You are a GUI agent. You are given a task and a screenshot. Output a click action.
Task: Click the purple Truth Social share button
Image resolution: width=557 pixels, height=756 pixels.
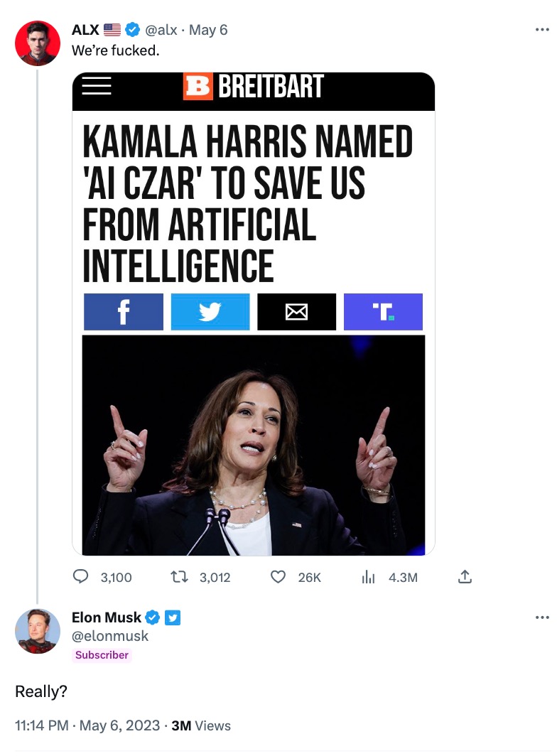click(383, 312)
